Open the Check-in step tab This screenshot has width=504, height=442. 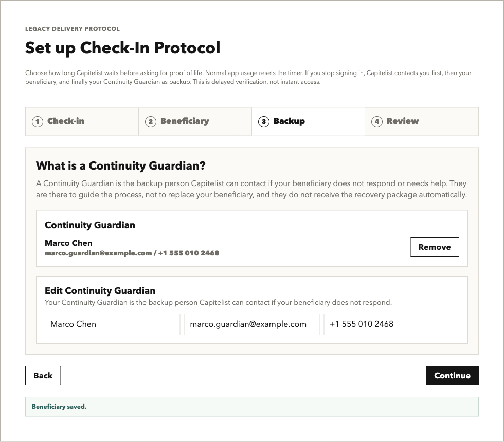point(82,121)
